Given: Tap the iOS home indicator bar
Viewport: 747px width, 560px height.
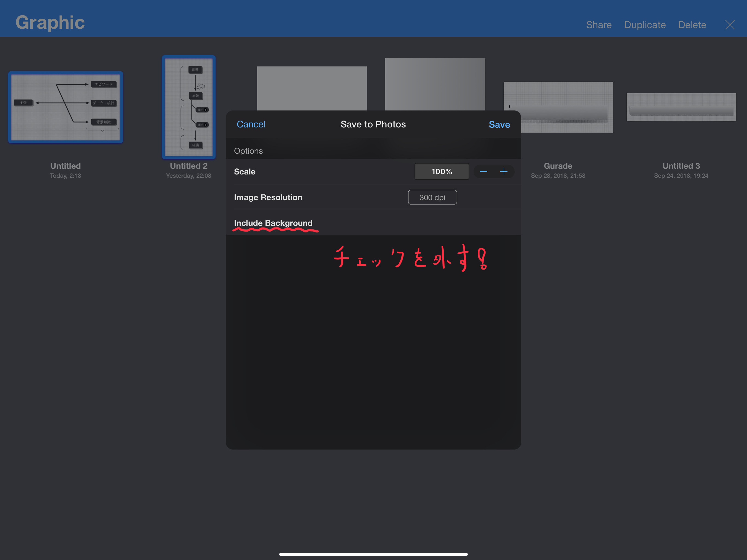Looking at the screenshot, I should [373, 554].
